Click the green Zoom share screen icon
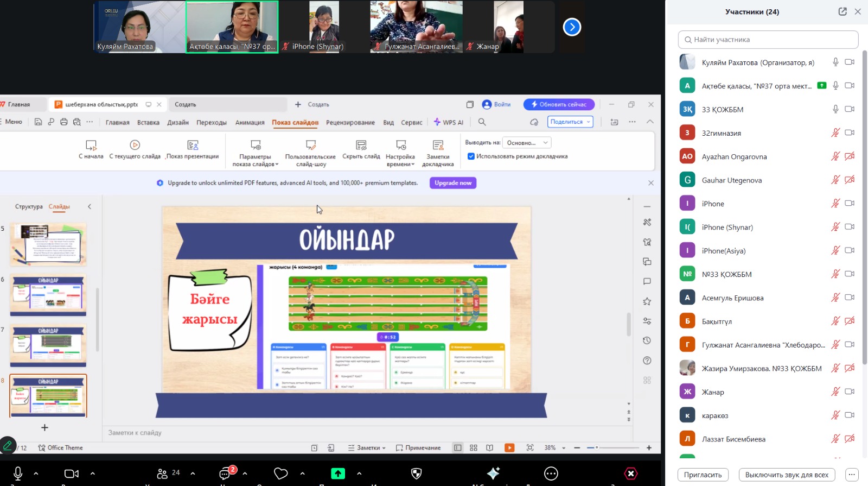868x486 pixels. tap(338, 474)
